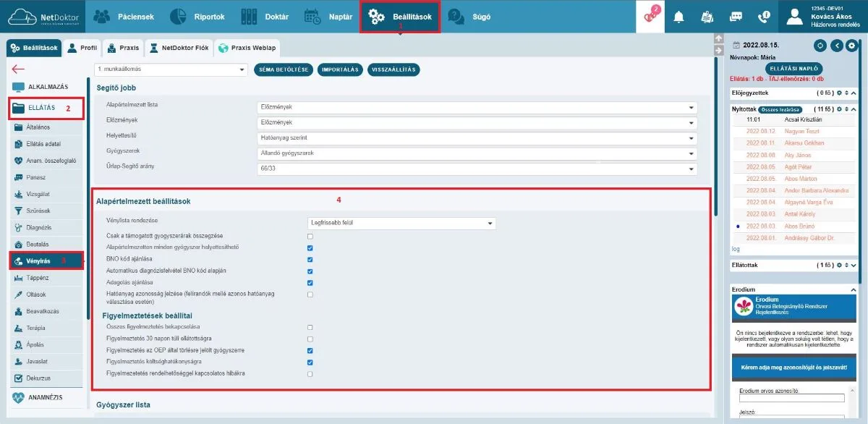This screenshot has height=424, width=868.
Task: Open the clipboard notes icon in header
Action: point(707,17)
